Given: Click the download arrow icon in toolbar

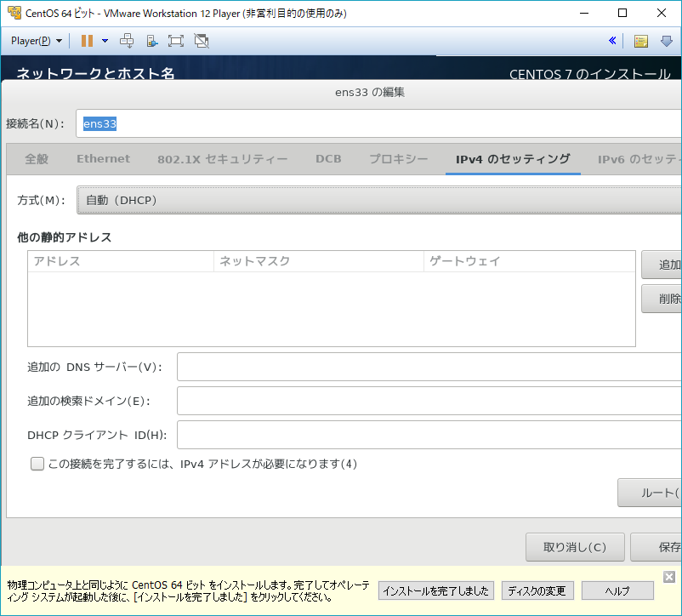Looking at the screenshot, I should (667, 41).
